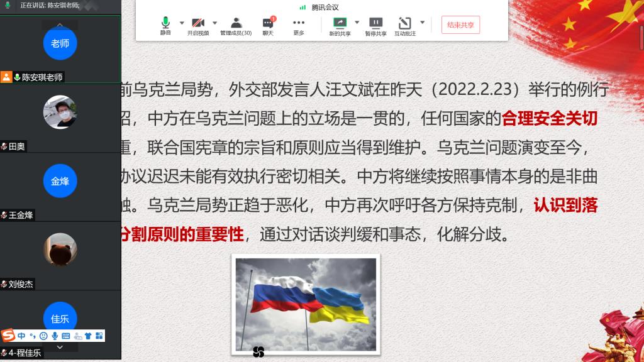644x362 pixels.
Task: Open the Interactive Annotation (互动批注) tool
Action: point(405,26)
